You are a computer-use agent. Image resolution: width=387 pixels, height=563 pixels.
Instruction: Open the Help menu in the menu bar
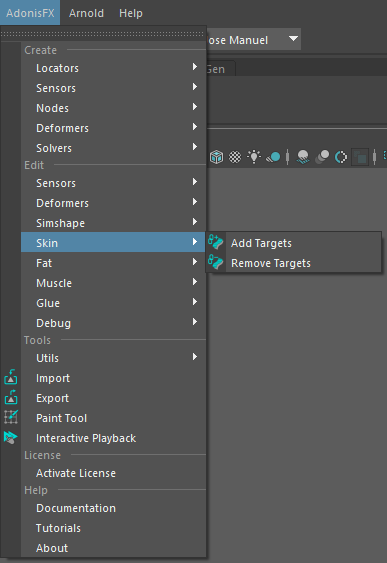[131, 13]
